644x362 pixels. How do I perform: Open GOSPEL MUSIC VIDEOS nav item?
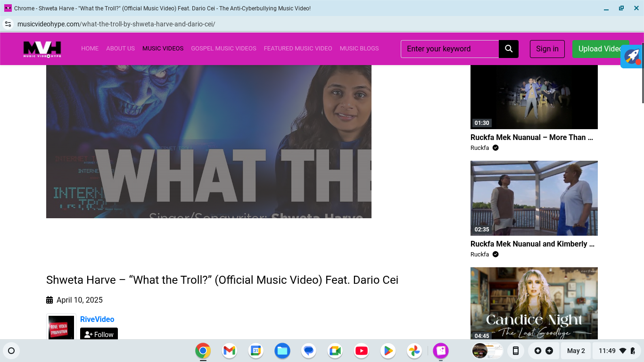[x=223, y=49]
